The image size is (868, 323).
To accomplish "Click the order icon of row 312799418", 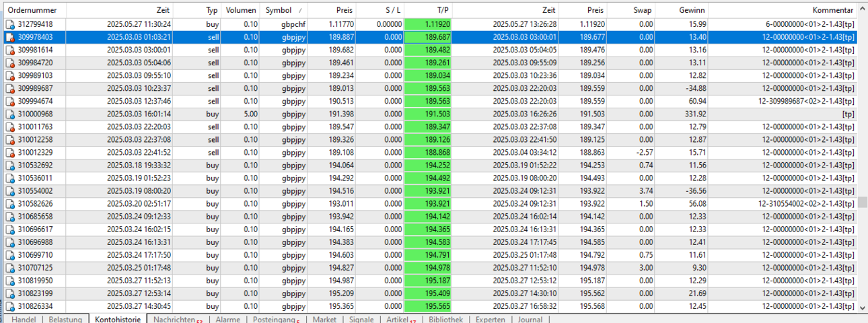I will click(x=9, y=24).
